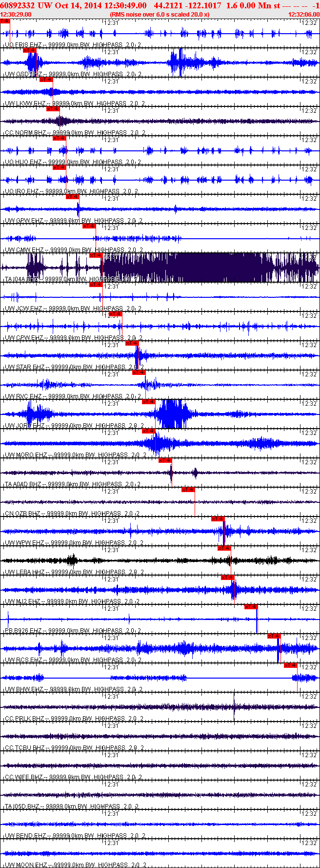Select the CC PRLK BHZ station label
Image resolution: width=320 pixels, height=868 pixels.
tap(24, 719)
